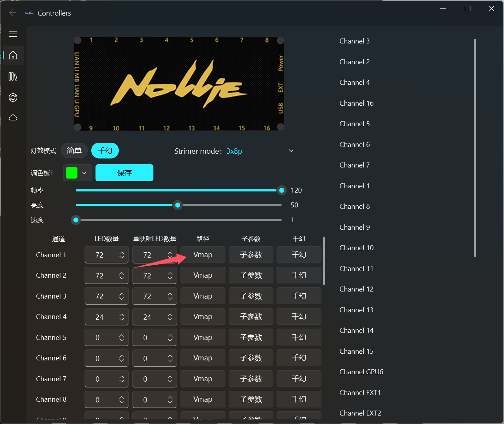This screenshot has width=504, height=424.
Task: Maximize the Controllers window
Action: click(x=468, y=8)
